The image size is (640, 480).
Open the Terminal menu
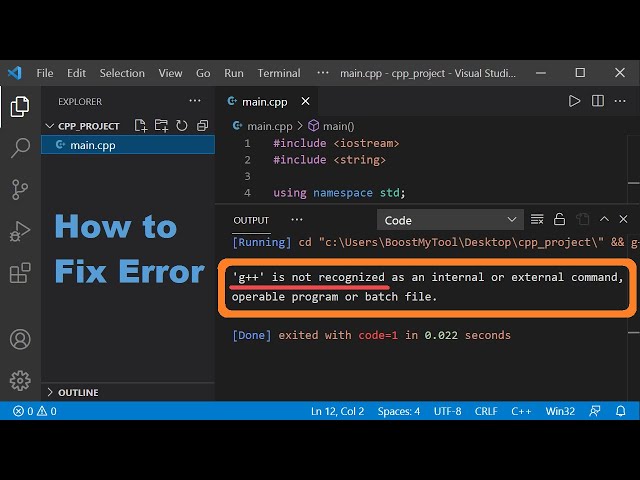(279, 73)
